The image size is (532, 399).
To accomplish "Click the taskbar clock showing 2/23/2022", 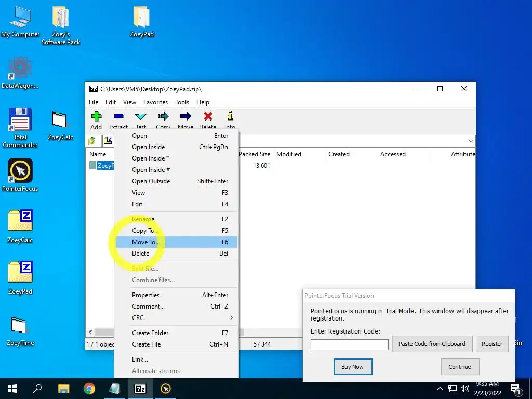I will [487, 389].
